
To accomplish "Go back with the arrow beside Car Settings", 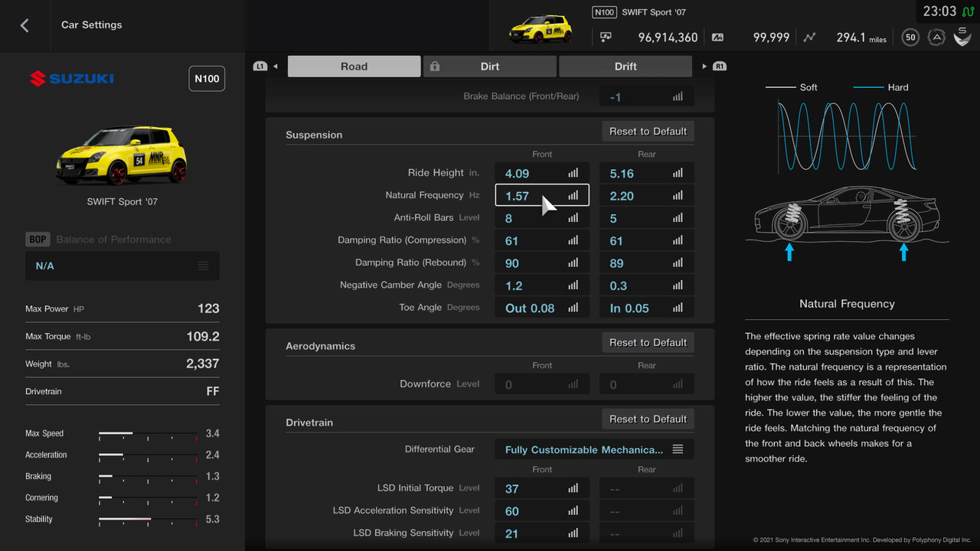I will 24,25.
